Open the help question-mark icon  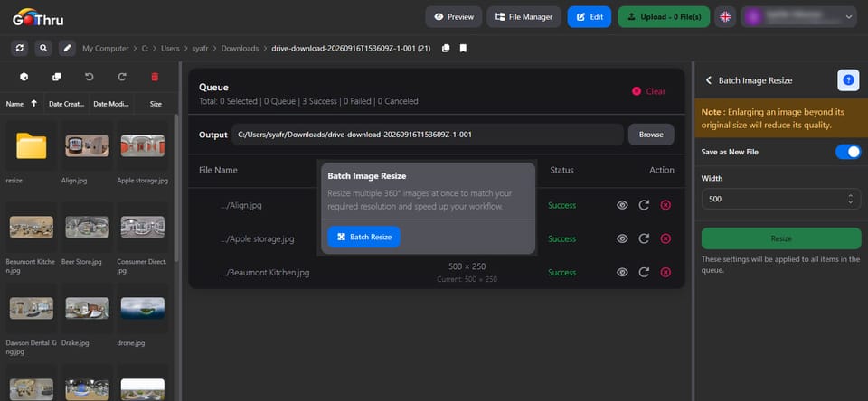848,80
